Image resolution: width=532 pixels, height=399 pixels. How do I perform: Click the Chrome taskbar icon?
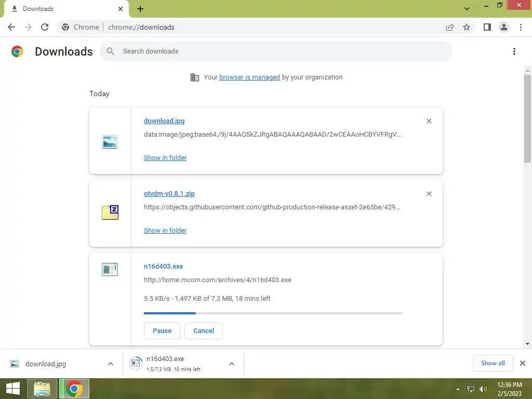(74, 389)
